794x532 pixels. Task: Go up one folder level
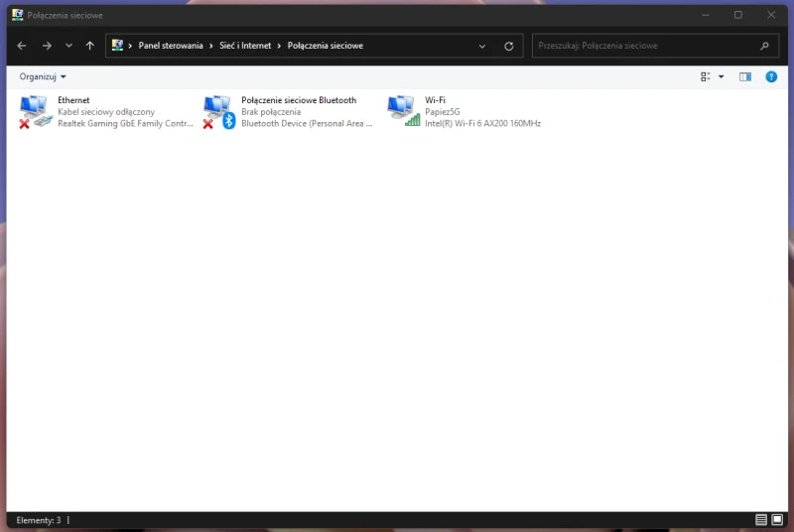click(x=90, y=46)
